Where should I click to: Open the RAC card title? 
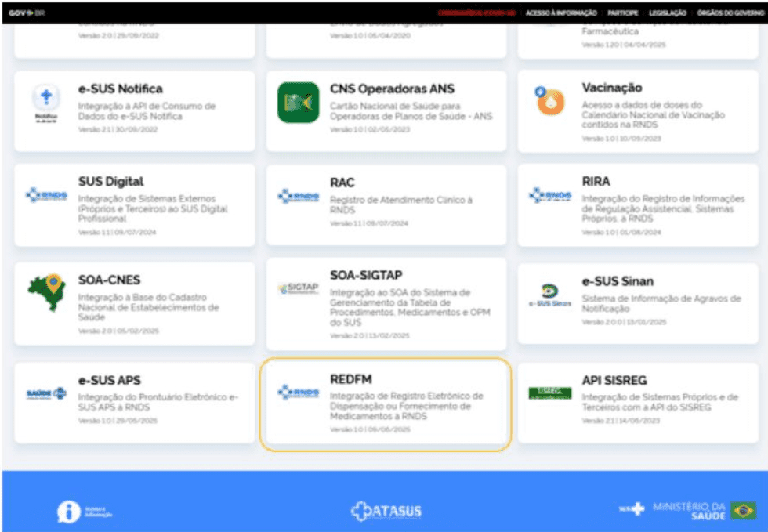[x=342, y=183]
